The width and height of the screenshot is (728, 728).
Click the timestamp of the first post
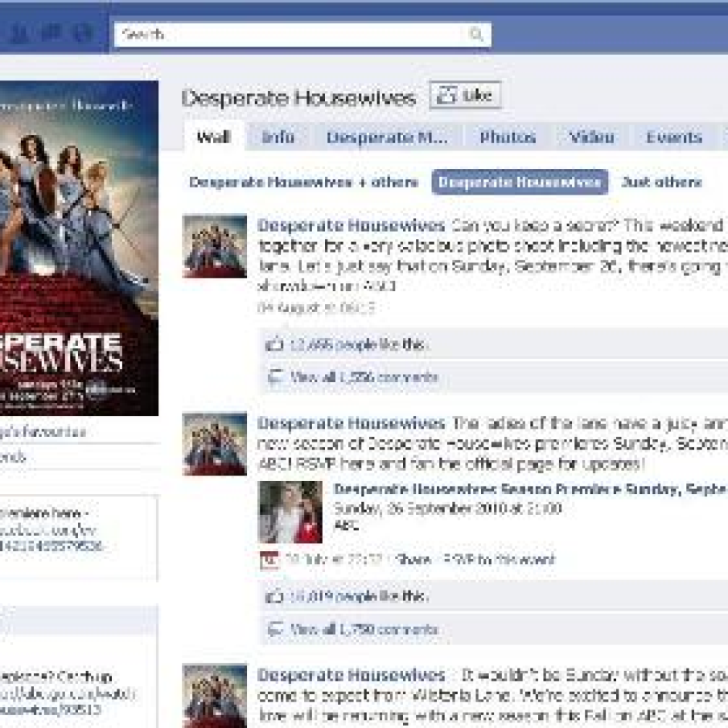point(316,308)
